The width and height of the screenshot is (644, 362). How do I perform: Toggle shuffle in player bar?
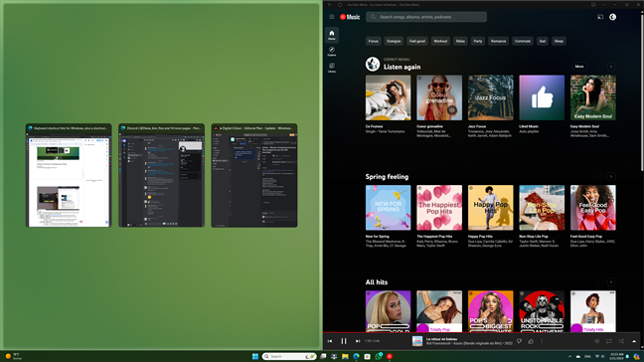621,341
